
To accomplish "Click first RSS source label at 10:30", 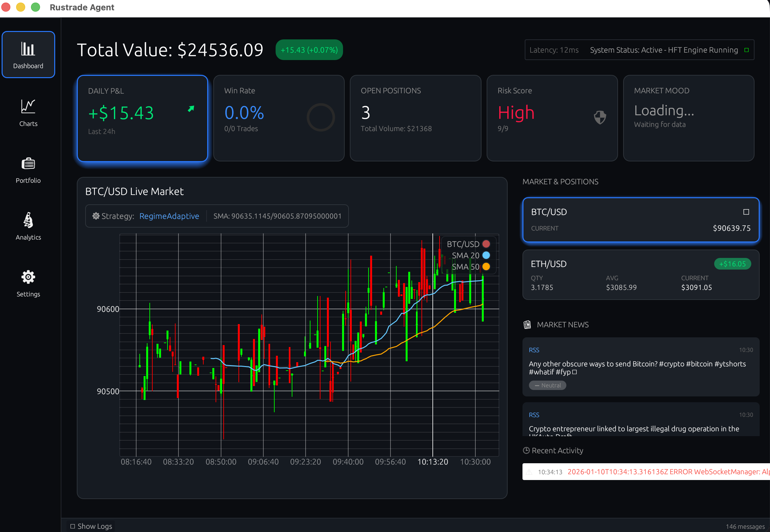I will coord(534,350).
